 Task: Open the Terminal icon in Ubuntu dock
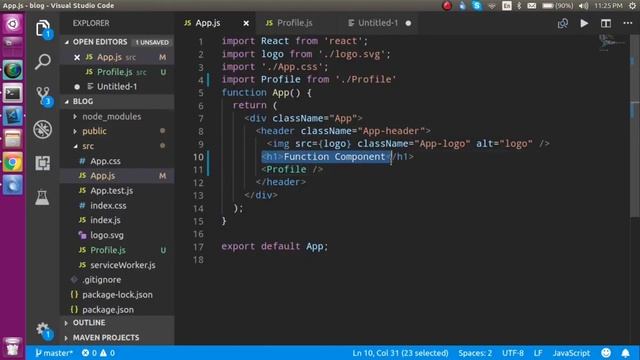13,93
